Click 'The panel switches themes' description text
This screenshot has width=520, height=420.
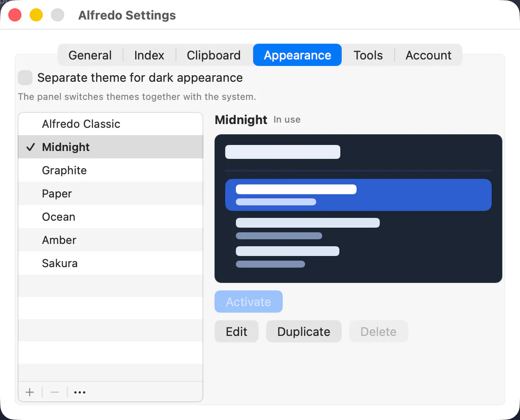137,97
